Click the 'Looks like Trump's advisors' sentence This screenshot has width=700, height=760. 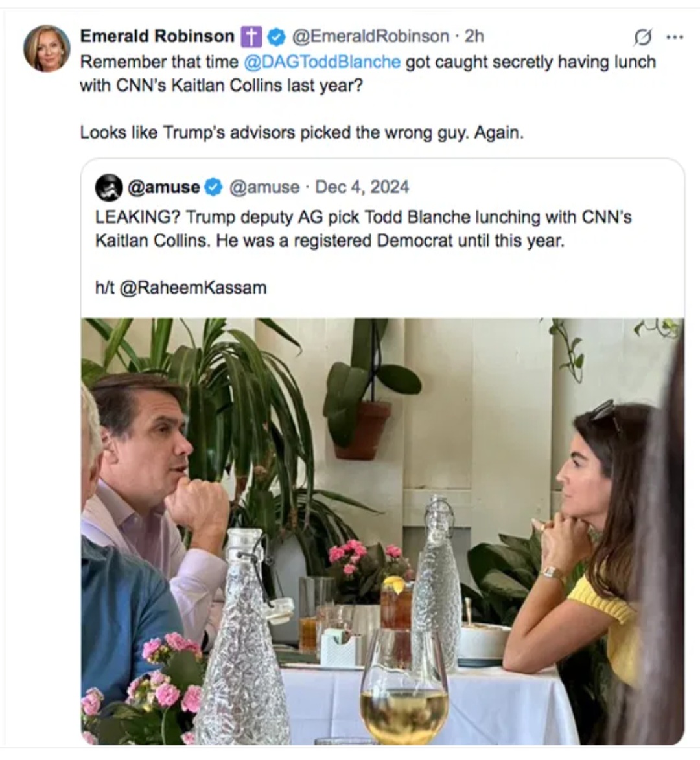301,133
